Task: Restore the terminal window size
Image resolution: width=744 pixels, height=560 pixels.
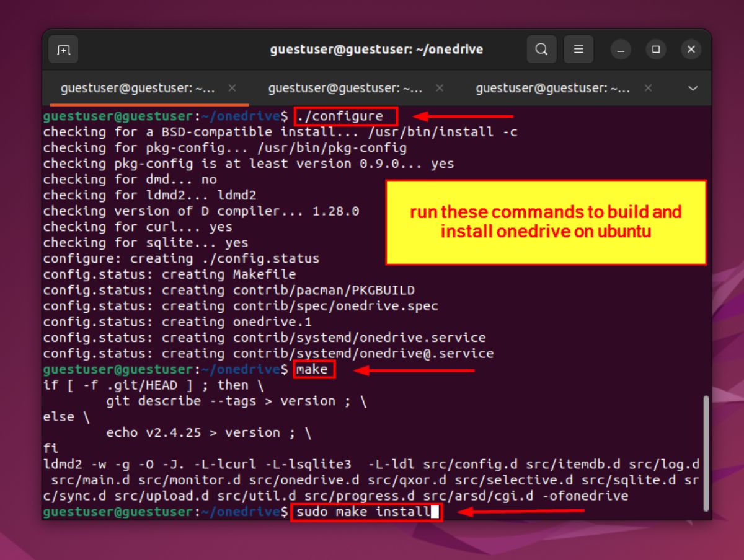Action: click(x=656, y=50)
